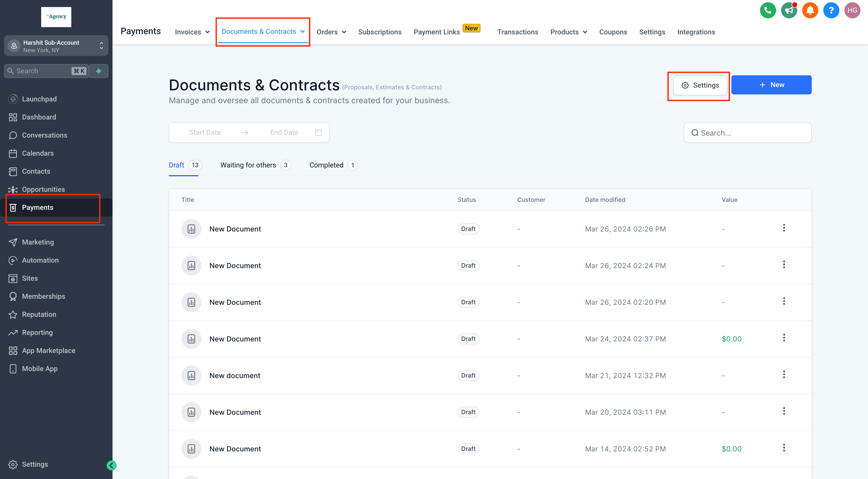The height and width of the screenshot is (479, 868).
Task: Click the green lightning quick actions icon
Action: pos(99,71)
